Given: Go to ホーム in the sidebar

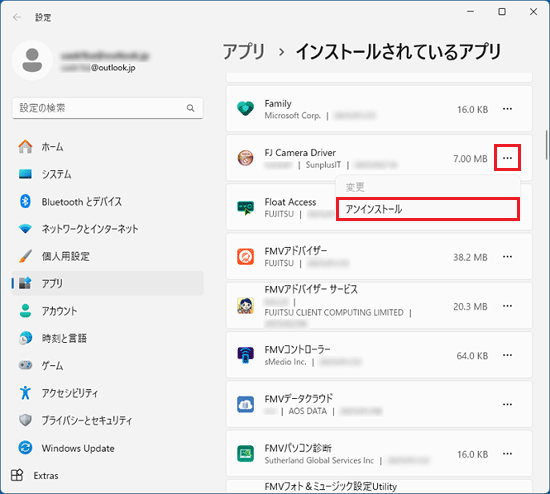Looking at the screenshot, I should 52,147.
